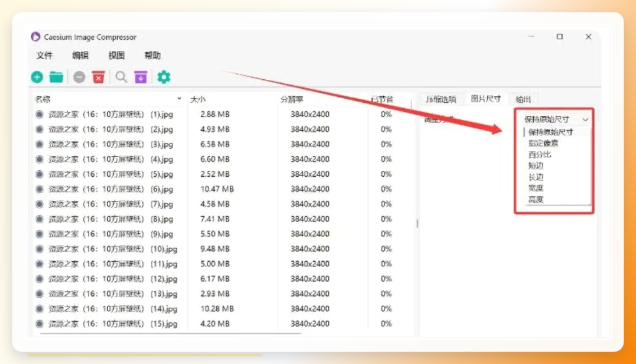Collapse the 保持原始尺寸 resize combo box

[555, 120]
